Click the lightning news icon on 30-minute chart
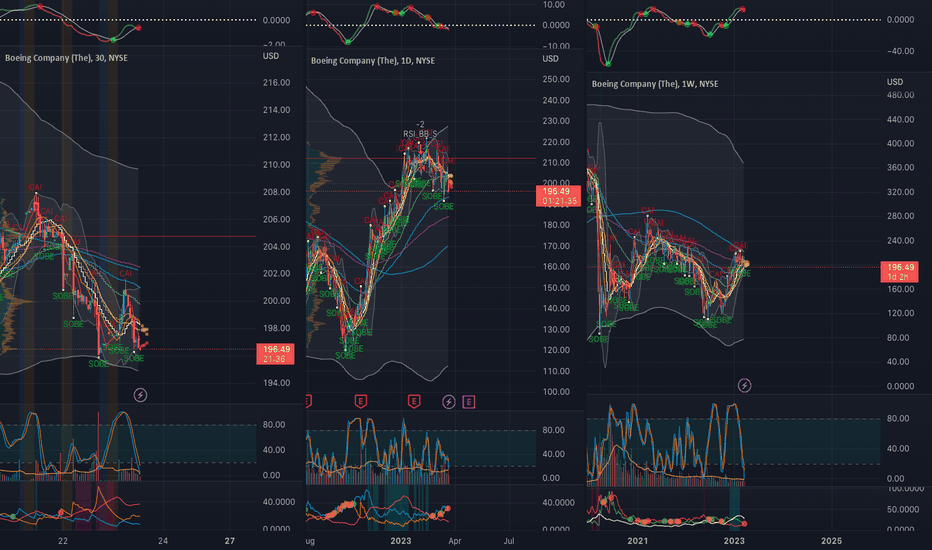The width and height of the screenshot is (932, 550). click(x=140, y=395)
